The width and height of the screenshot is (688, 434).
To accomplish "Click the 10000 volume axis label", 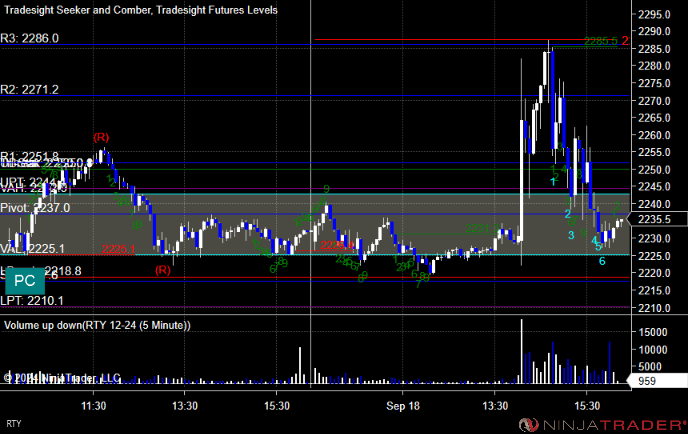I will click(653, 350).
